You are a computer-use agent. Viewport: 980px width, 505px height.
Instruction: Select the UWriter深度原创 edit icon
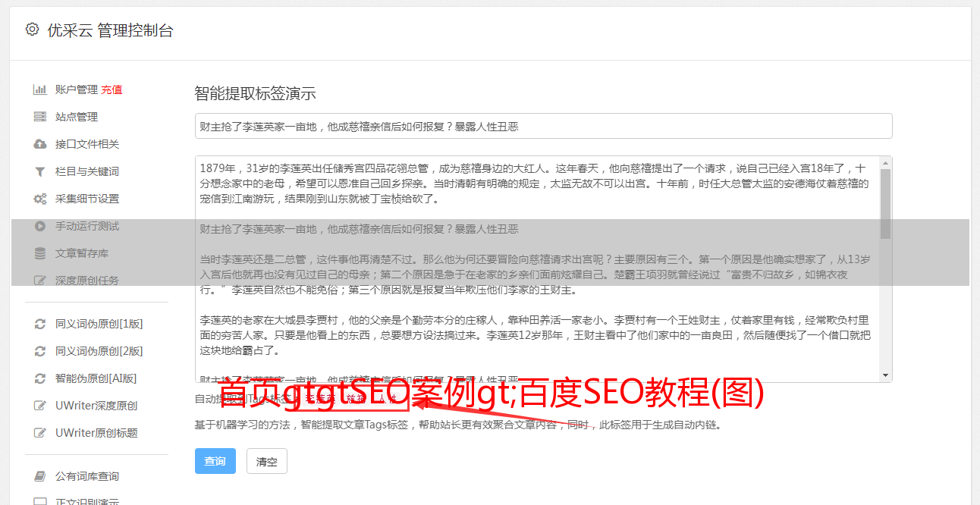click(40, 406)
